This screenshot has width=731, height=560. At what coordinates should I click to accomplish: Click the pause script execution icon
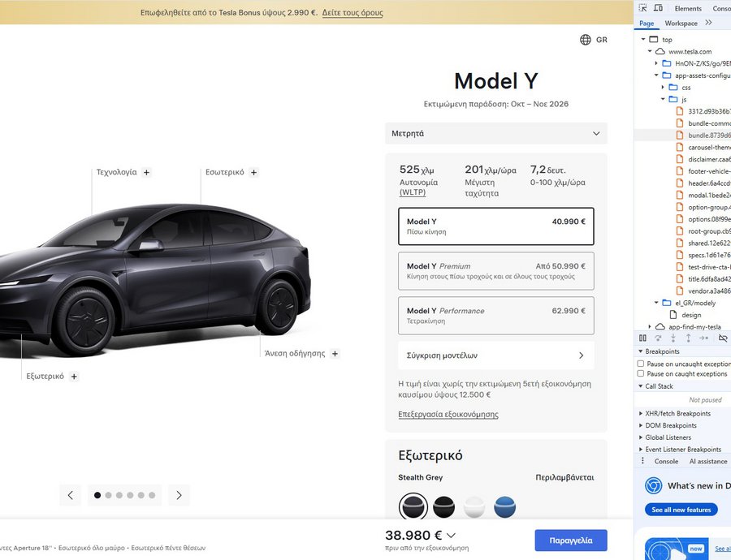643,338
